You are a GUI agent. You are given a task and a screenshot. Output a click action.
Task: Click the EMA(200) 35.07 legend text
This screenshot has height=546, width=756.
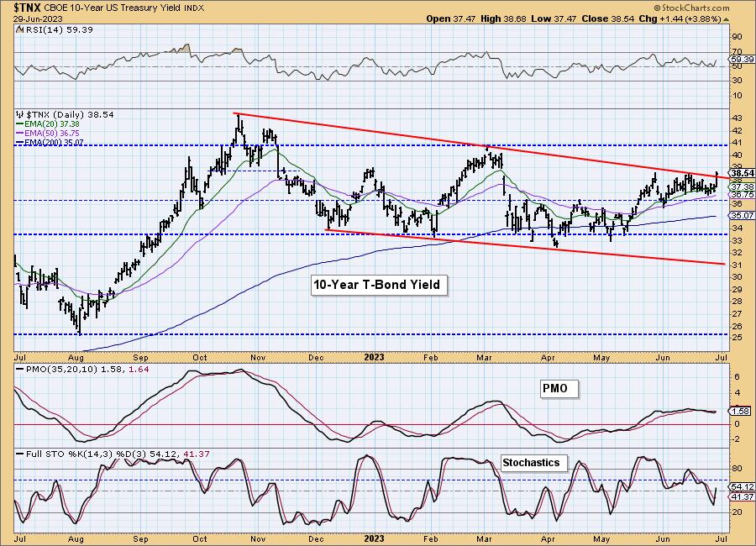pyautogui.click(x=54, y=142)
